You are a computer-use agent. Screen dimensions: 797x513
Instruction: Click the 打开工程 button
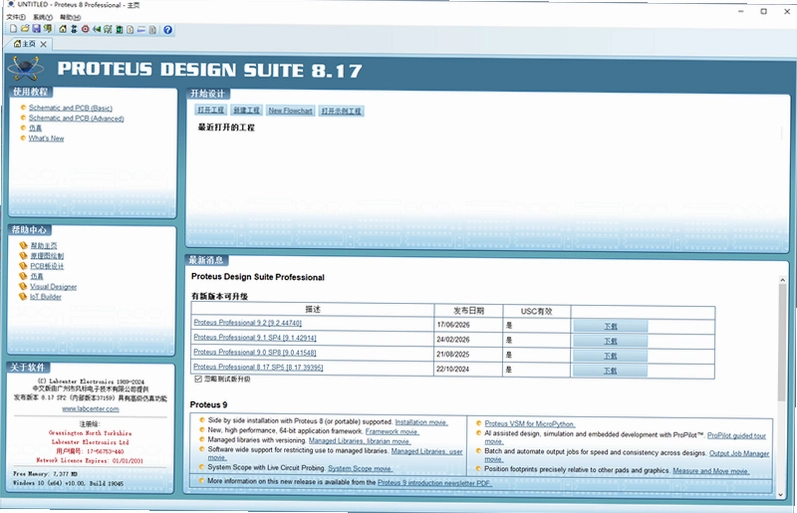(x=210, y=110)
